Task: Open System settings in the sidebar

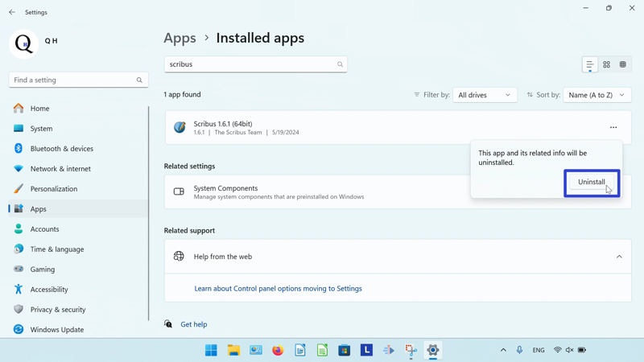Action: (78, 129)
